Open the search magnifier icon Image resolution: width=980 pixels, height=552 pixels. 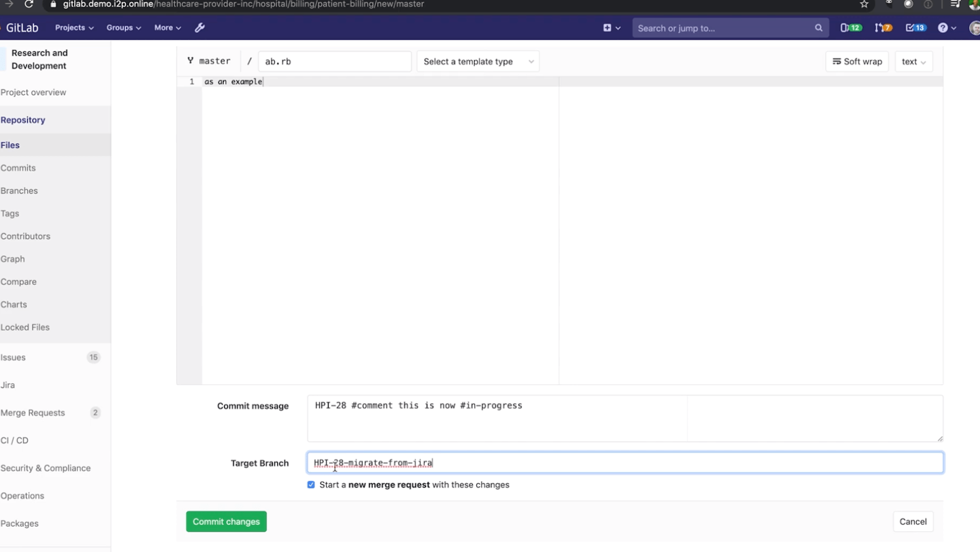pyautogui.click(x=818, y=28)
